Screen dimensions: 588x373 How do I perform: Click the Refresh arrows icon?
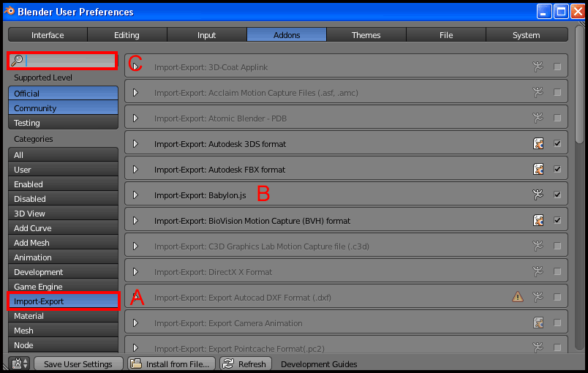pos(228,363)
